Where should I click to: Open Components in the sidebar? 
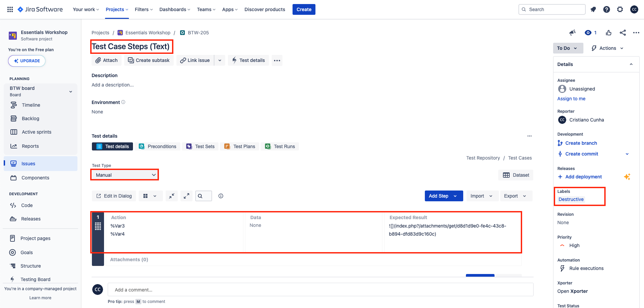pos(35,178)
